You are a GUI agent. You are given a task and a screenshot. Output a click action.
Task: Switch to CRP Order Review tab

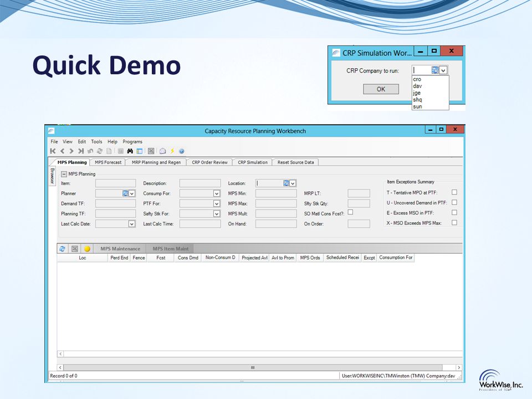tap(209, 162)
